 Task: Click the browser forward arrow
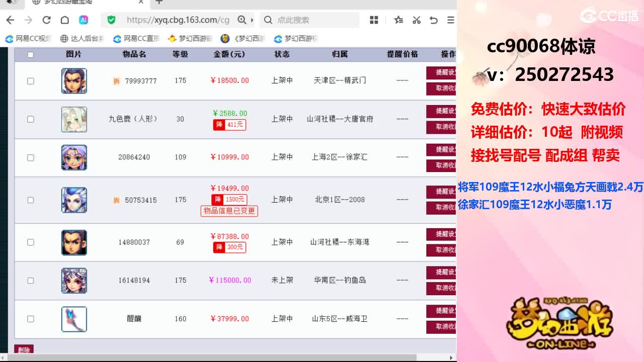(x=28, y=20)
